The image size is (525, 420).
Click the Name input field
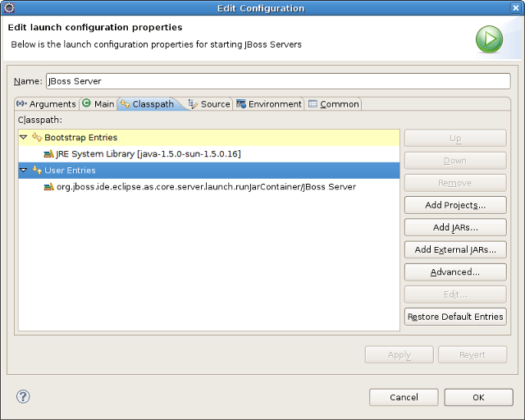pos(277,82)
